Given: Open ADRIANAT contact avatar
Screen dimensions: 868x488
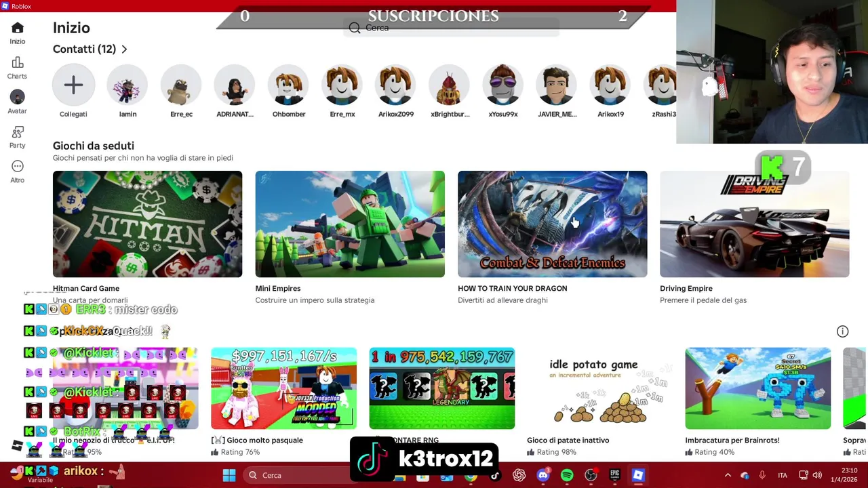Looking at the screenshot, I should click(235, 85).
